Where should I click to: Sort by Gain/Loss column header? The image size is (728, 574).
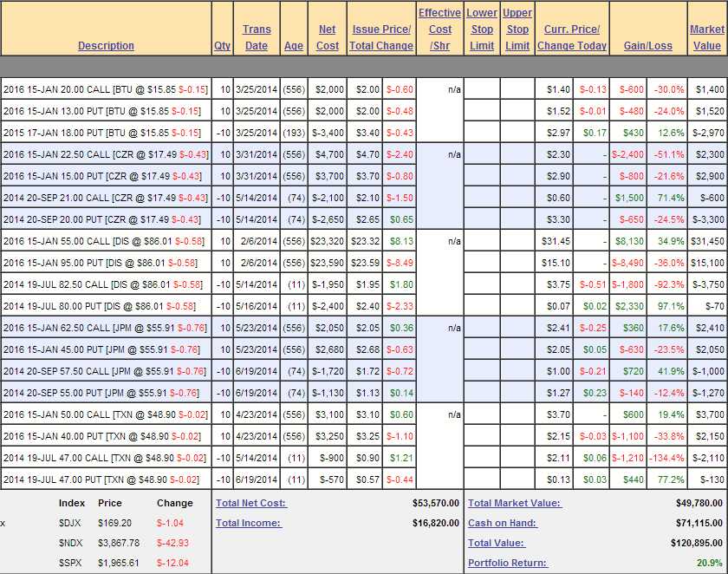click(647, 45)
